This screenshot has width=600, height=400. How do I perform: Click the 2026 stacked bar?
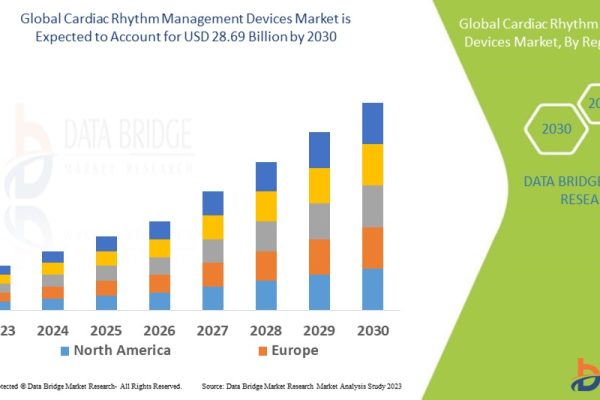(x=160, y=266)
